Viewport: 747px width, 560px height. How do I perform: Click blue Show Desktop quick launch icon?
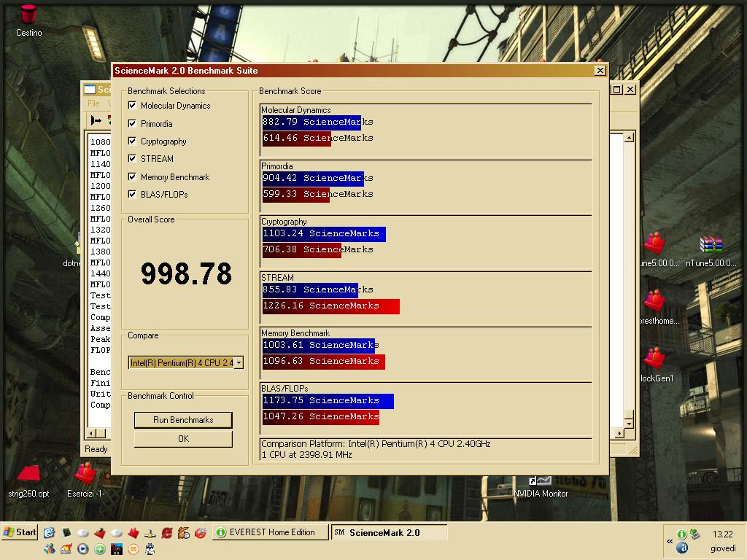coord(49,532)
